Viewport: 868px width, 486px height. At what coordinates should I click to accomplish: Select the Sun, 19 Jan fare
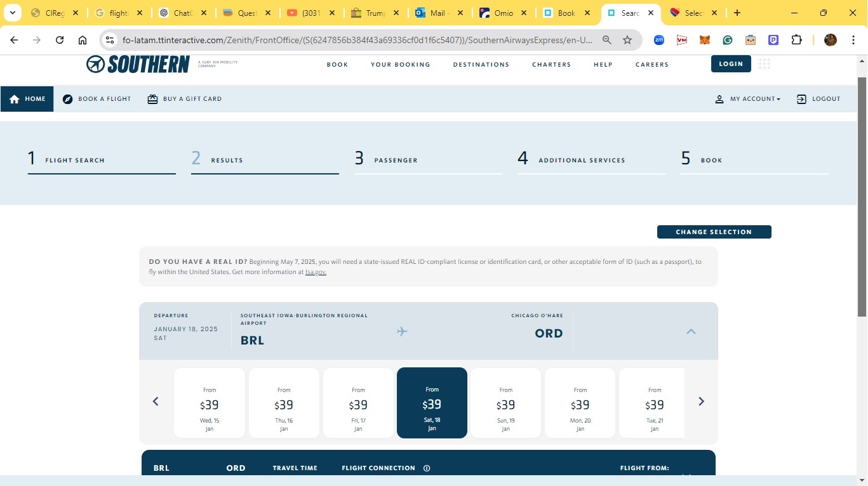click(506, 403)
